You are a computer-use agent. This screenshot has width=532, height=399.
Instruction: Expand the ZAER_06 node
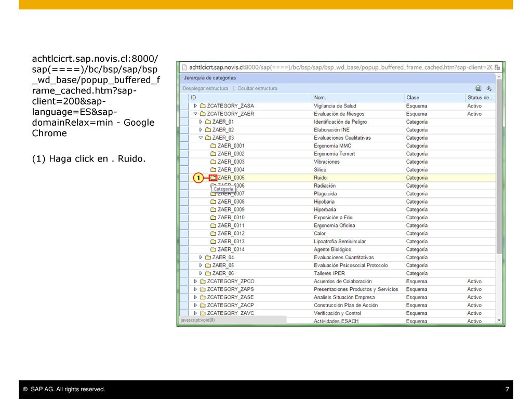coord(201,273)
